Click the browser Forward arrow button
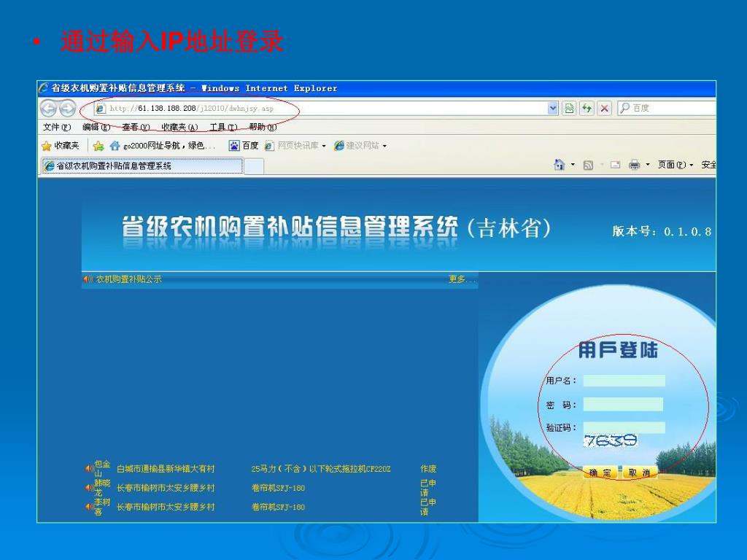Viewport: 747px width, 560px height. [x=67, y=109]
